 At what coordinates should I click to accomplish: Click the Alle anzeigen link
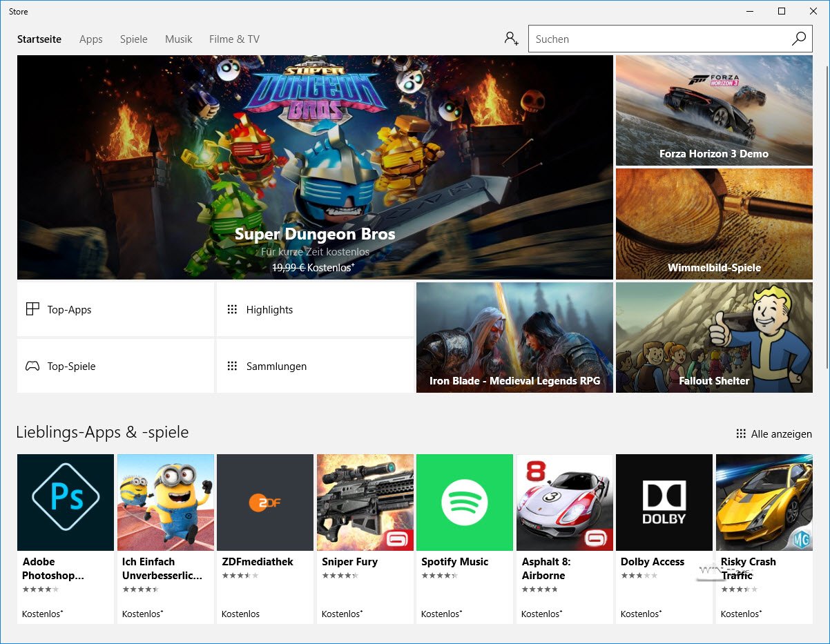[774, 433]
